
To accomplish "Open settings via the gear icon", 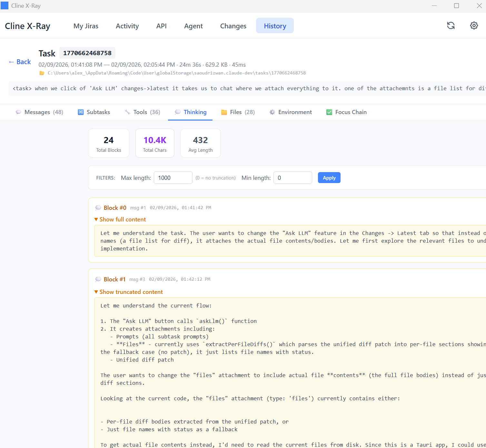I will point(474,25).
